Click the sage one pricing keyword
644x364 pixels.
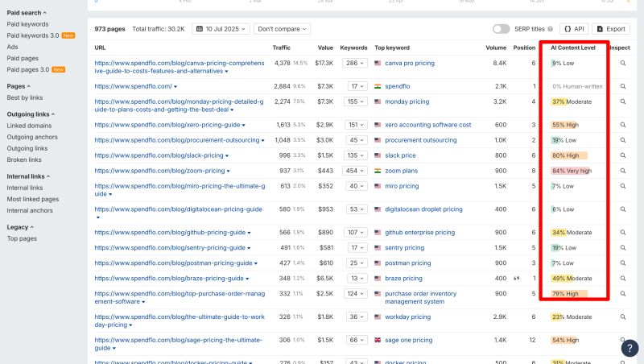click(409, 340)
